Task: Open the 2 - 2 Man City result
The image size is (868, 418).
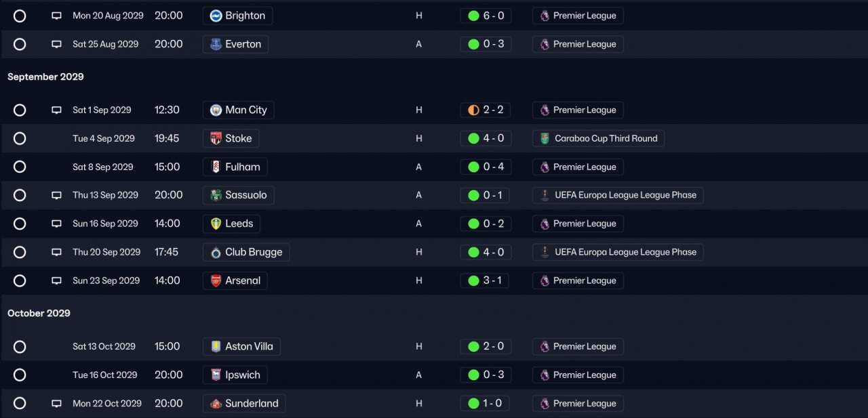Action: [486, 110]
